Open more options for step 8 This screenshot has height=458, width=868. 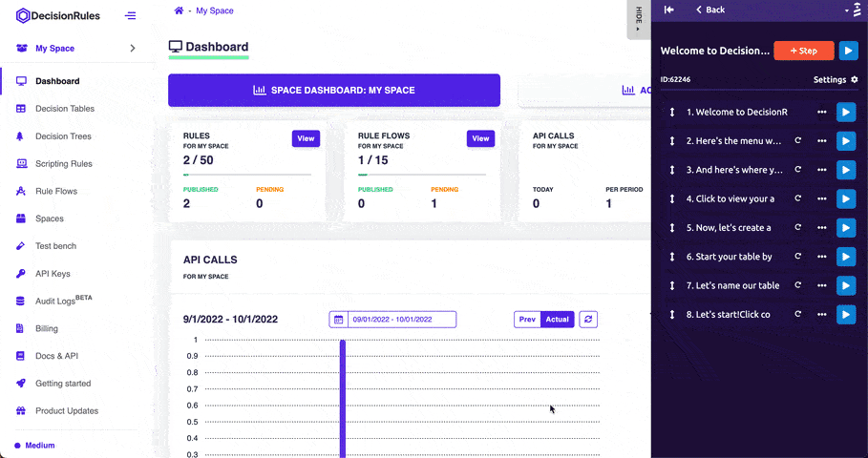[821, 314]
